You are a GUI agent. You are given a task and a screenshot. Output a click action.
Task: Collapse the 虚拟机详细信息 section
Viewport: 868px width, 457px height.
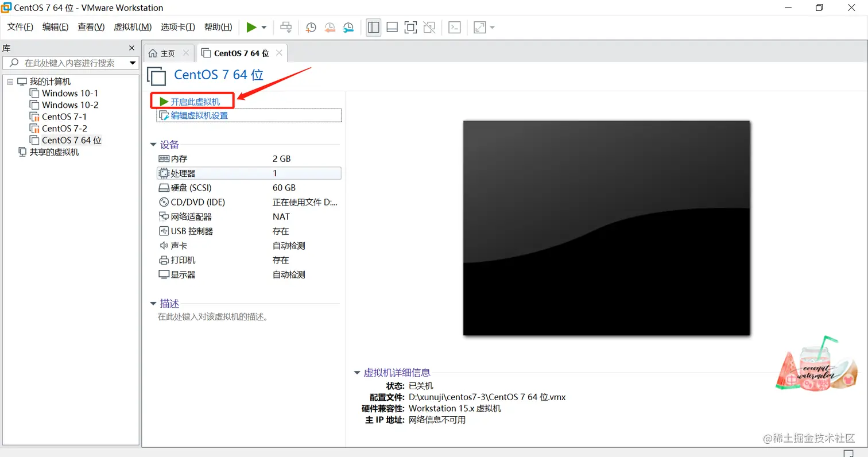(357, 373)
